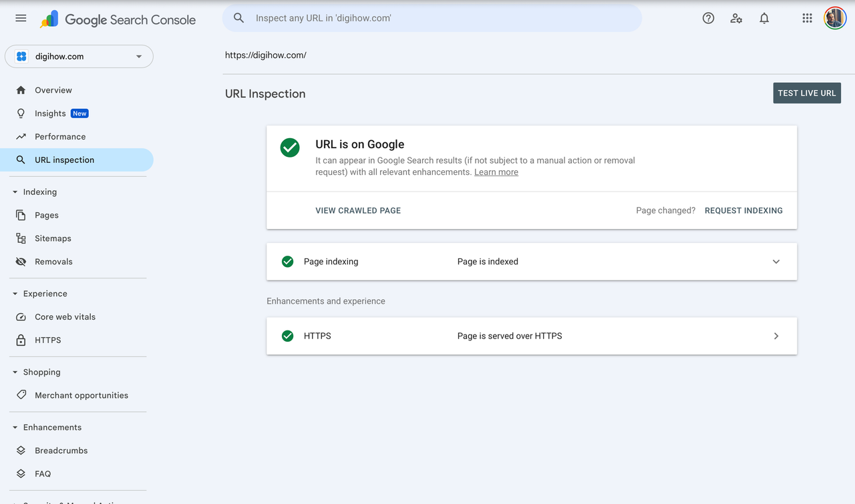Open the navigation hamburger menu
The image size is (855, 504).
[x=20, y=18]
